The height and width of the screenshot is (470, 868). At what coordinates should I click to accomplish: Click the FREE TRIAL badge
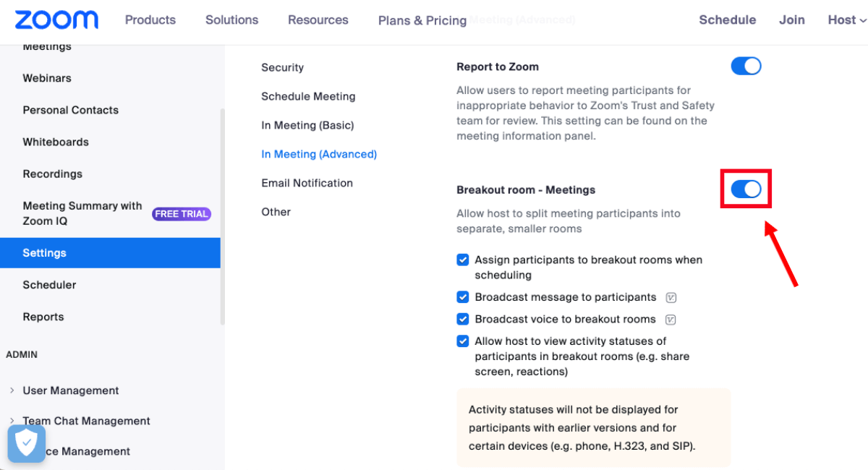pyautogui.click(x=182, y=214)
